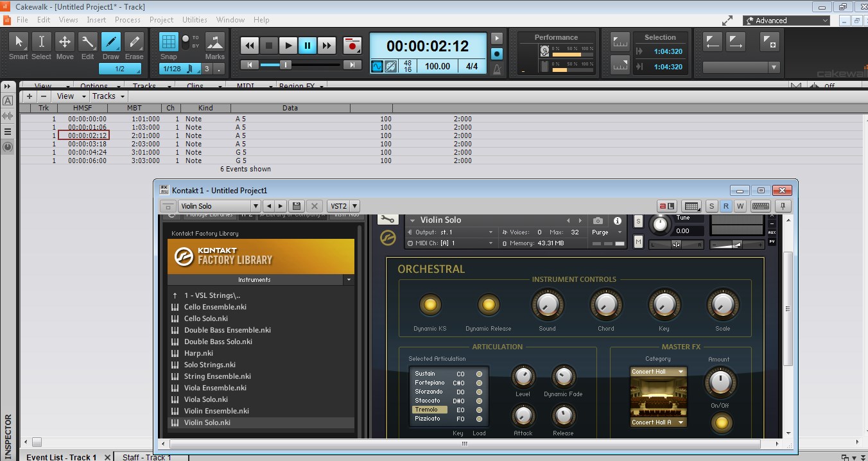Click the loop-end right arrow marker button
868x461 pixels.
[736, 42]
